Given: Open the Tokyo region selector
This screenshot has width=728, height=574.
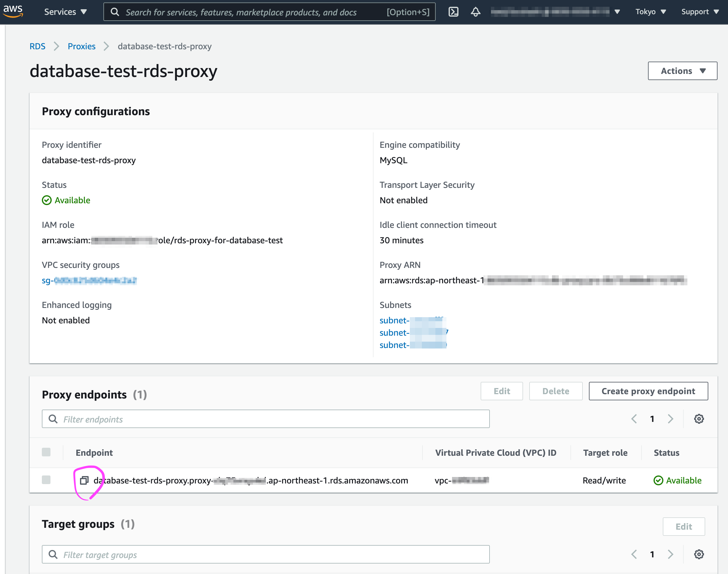Looking at the screenshot, I should pos(650,12).
